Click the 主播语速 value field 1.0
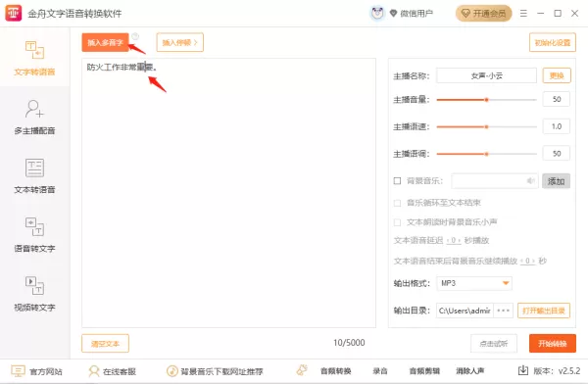The width and height of the screenshot is (588, 384). (557, 126)
